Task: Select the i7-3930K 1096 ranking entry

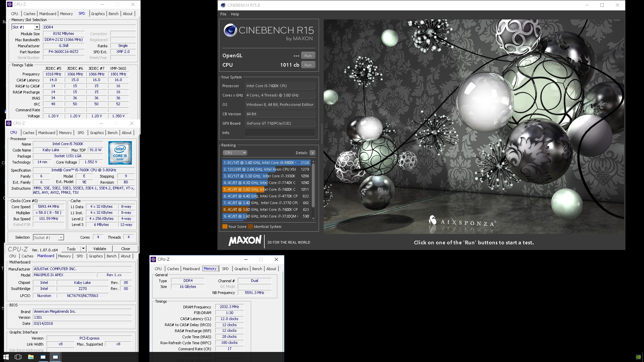Action: tap(266, 176)
